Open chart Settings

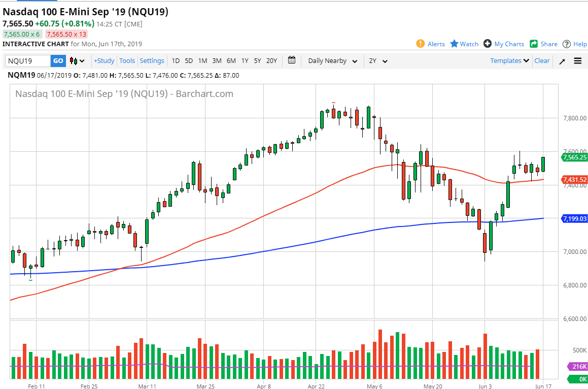152,61
